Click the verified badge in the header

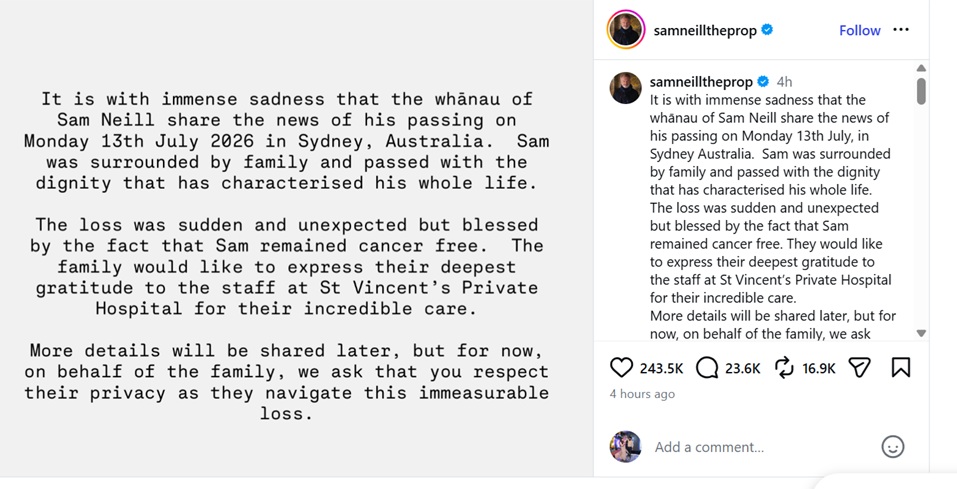click(768, 29)
